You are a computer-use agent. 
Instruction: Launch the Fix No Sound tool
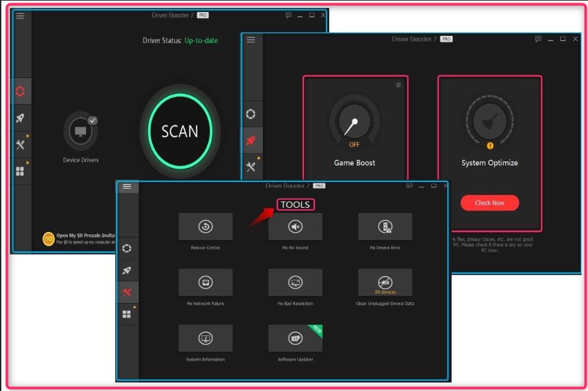(295, 226)
